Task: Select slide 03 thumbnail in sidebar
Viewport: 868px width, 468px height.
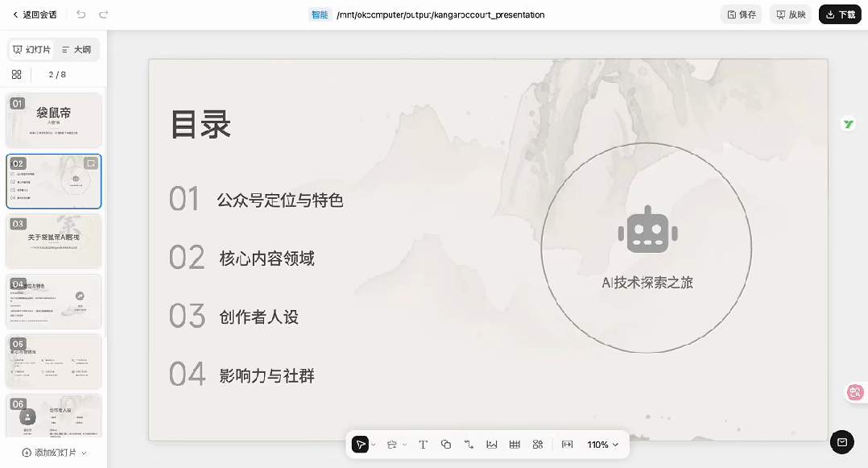Action: pyautogui.click(x=53, y=241)
